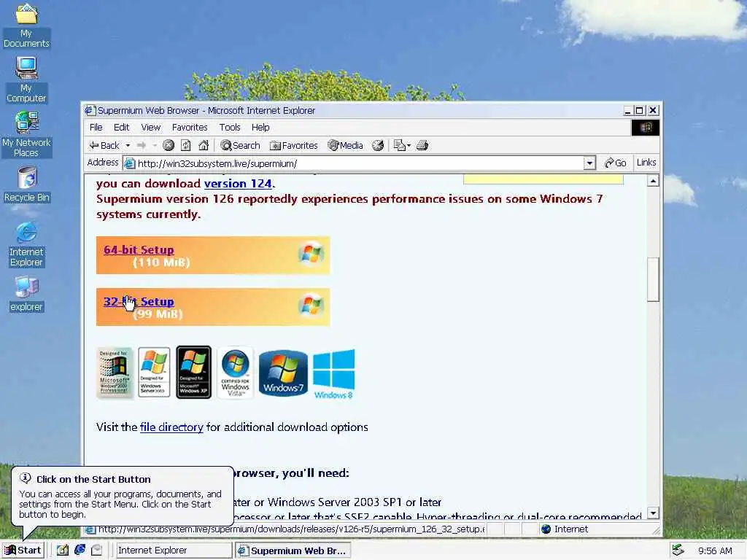Print the page with the Print icon
Image resolution: width=747 pixels, height=560 pixels.
click(x=422, y=145)
